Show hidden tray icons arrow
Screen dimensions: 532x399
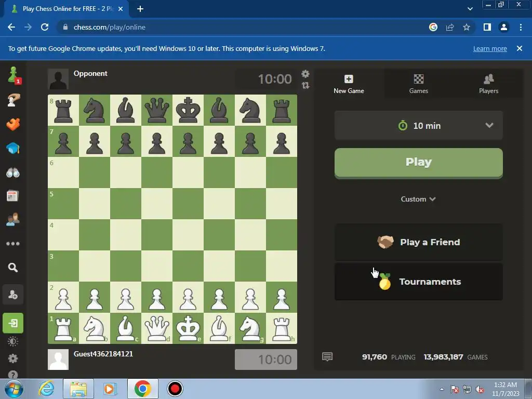(442, 389)
